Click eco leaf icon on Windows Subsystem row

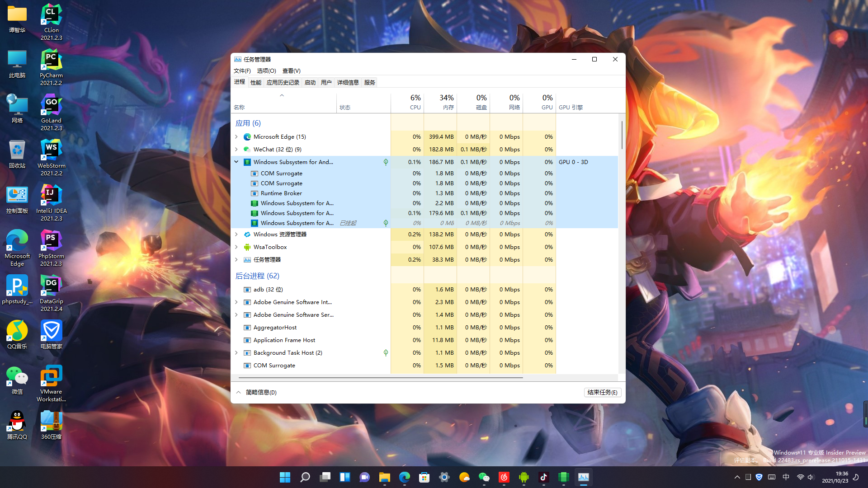click(386, 162)
